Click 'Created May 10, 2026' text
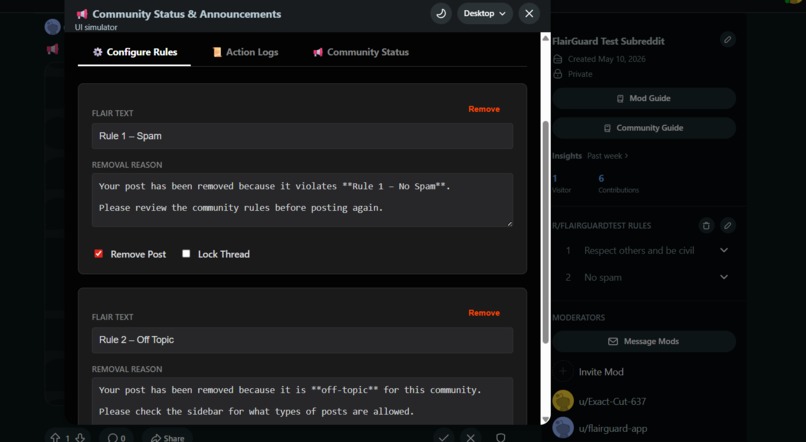Image resolution: width=806 pixels, height=442 pixels. [607, 59]
